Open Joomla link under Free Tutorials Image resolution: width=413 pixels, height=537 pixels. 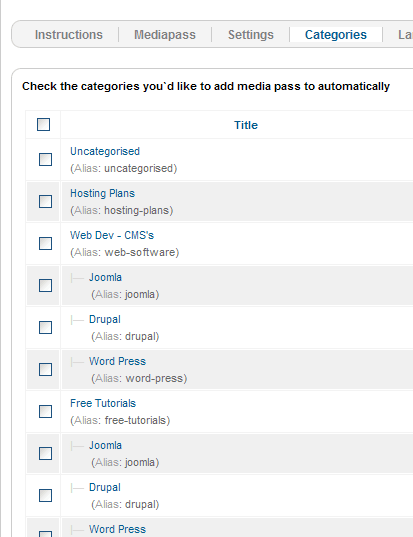pos(105,445)
